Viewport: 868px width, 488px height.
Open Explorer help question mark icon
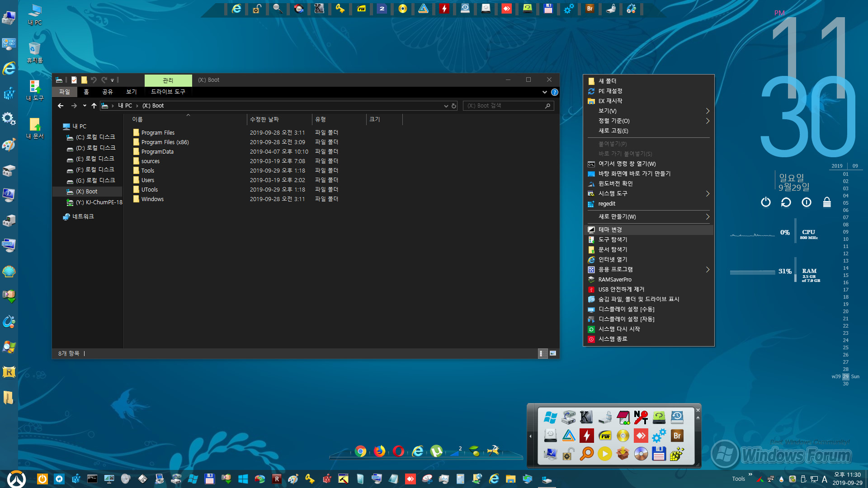[x=555, y=92]
